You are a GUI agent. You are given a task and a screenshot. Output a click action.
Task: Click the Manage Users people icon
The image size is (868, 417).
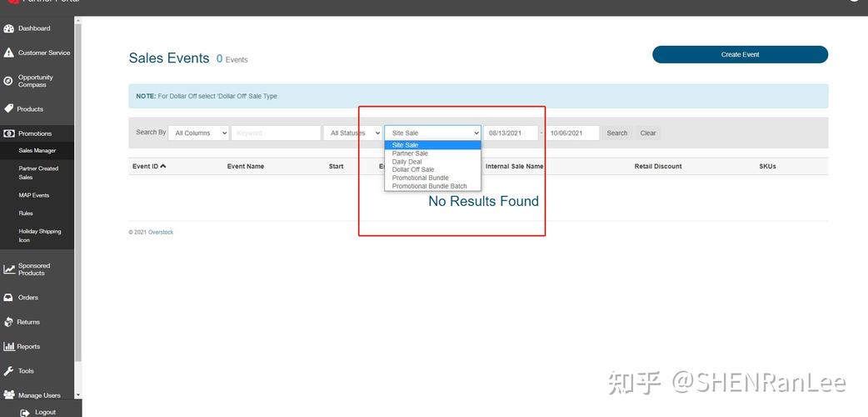(x=8, y=395)
